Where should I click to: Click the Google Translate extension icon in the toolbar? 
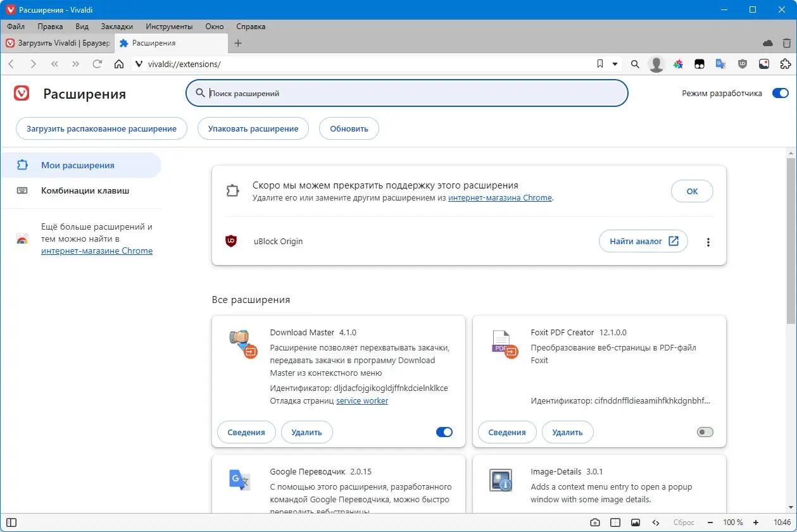(721, 64)
